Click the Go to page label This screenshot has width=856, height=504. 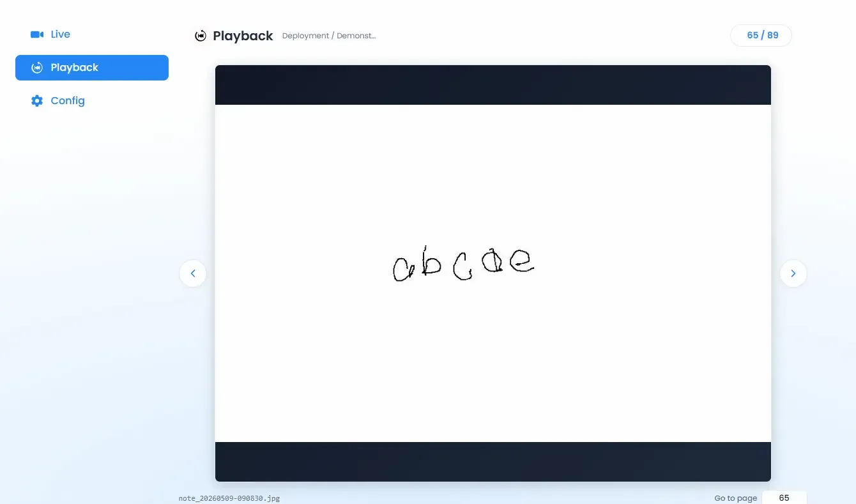pyautogui.click(x=736, y=498)
